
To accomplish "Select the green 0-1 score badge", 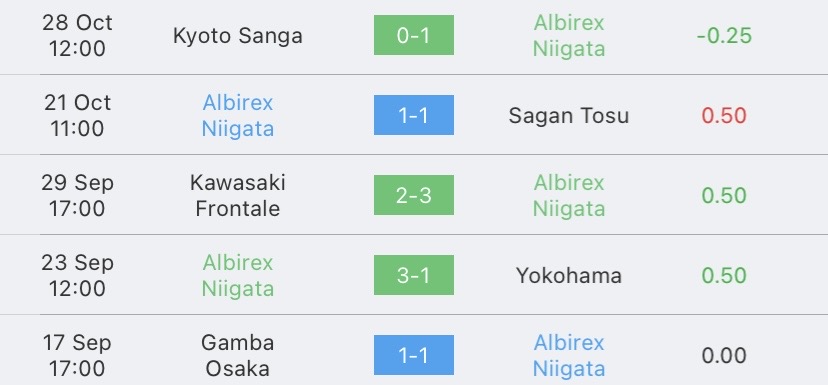I will pyautogui.click(x=413, y=35).
